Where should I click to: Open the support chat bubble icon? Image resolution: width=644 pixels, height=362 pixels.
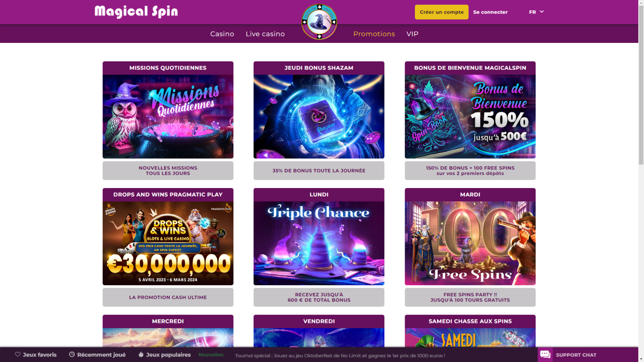545,355
